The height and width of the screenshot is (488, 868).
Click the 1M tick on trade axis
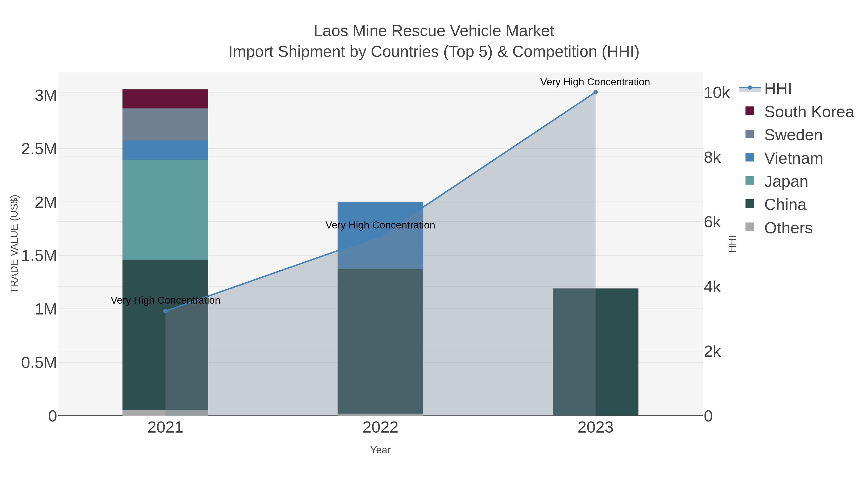point(46,309)
